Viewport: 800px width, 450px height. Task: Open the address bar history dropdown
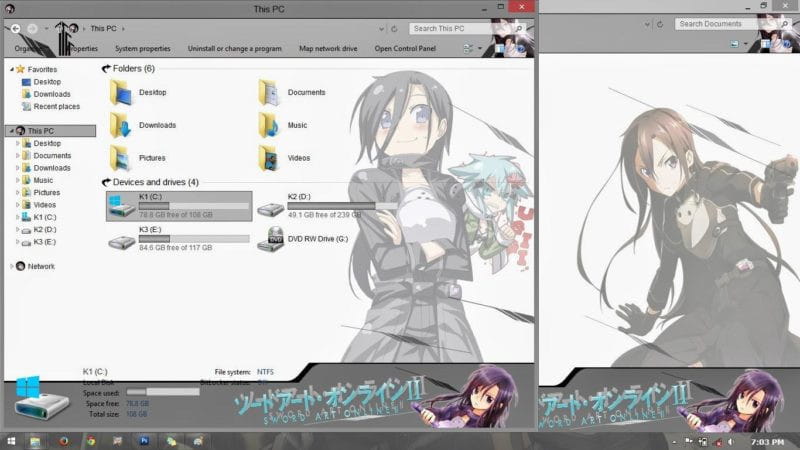381,29
